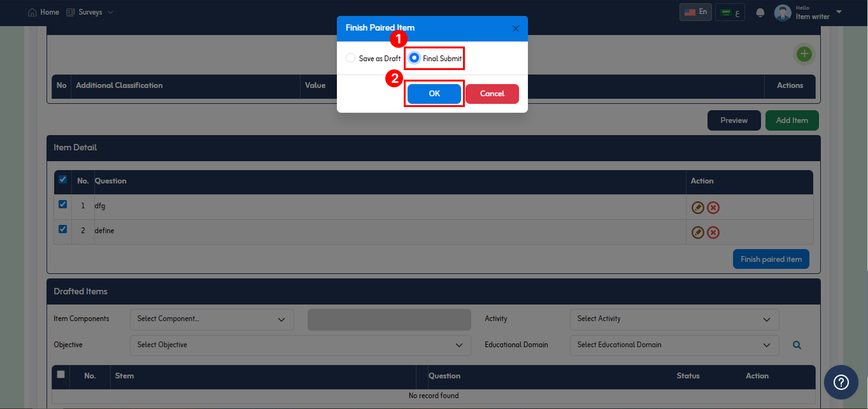Click the Status column header
Screen dimensions: 868x409
tap(688, 376)
